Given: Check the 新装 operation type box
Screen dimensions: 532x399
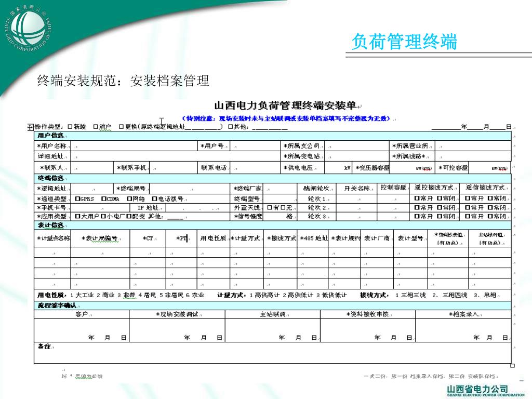Looking at the screenshot, I should click(70, 127).
